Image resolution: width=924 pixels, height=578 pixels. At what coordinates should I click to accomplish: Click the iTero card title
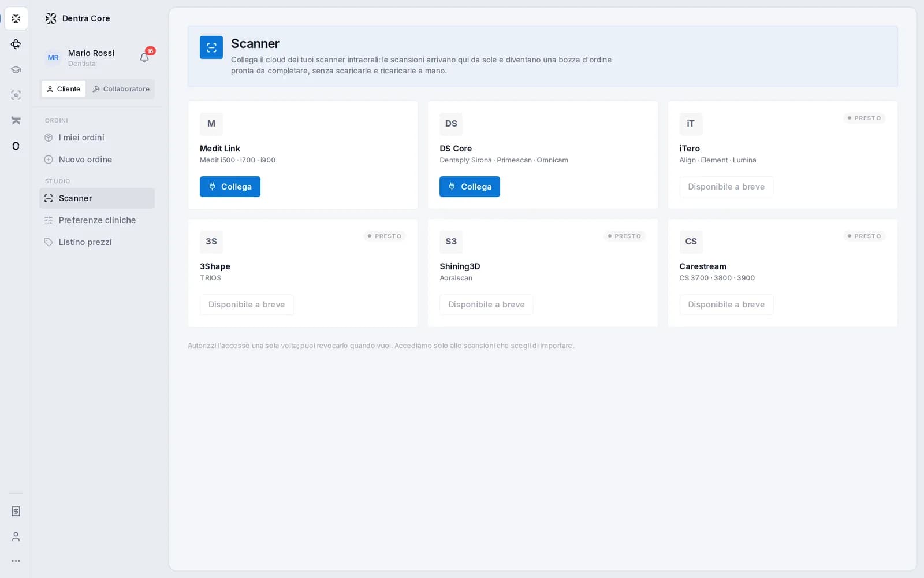(690, 149)
